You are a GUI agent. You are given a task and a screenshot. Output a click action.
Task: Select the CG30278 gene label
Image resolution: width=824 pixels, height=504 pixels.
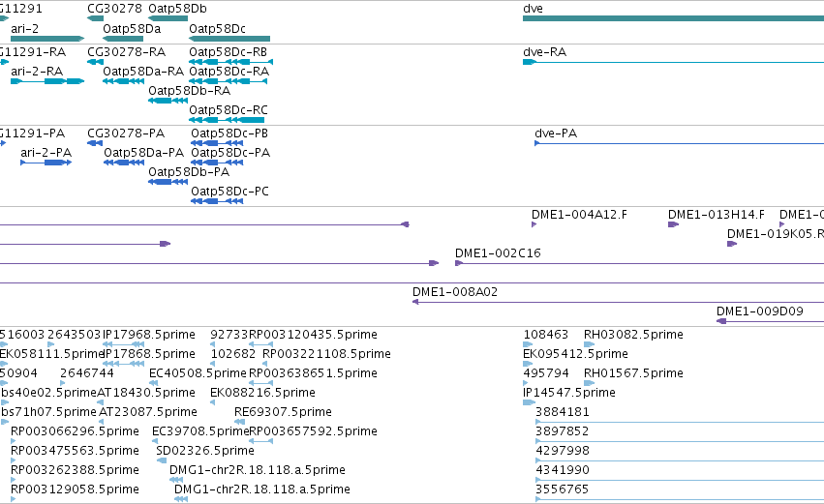coord(114,9)
